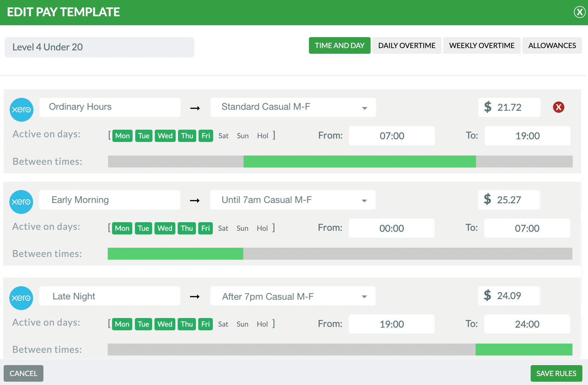
Task: Click the Save Rules button
Action: (x=556, y=373)
